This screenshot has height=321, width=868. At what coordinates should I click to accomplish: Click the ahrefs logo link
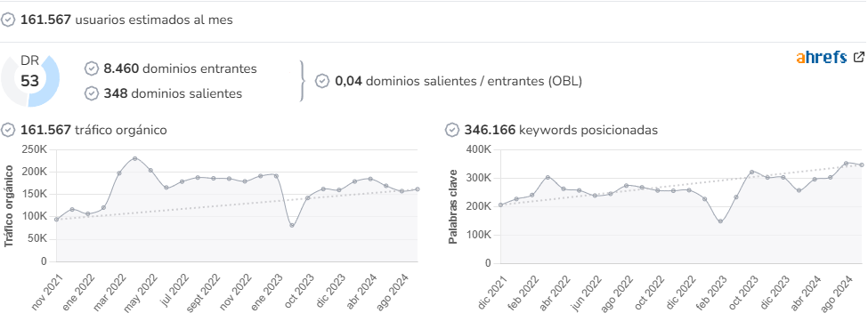[x=821, y=58]
